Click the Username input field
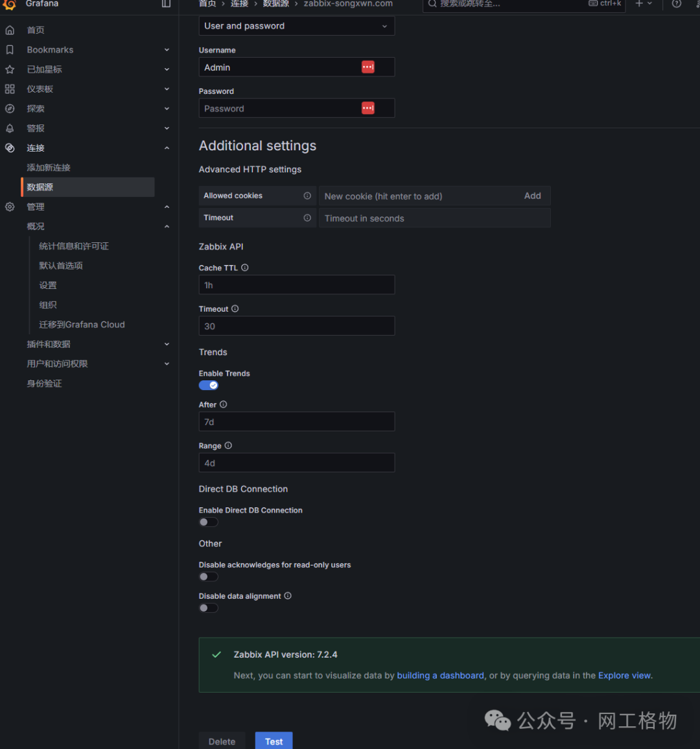The image size is (700, 749). (x=297, y=67)
